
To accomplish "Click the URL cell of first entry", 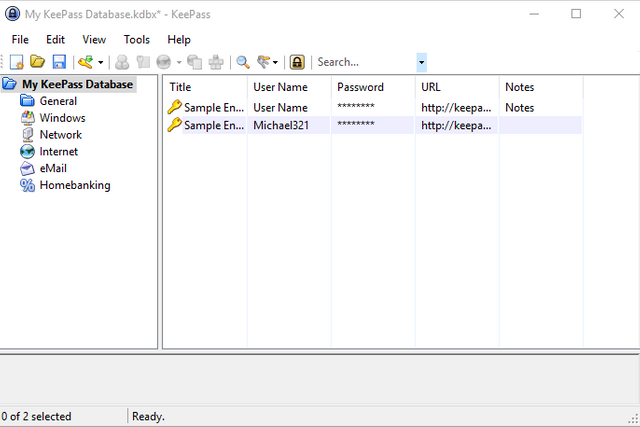I will 456,107.
